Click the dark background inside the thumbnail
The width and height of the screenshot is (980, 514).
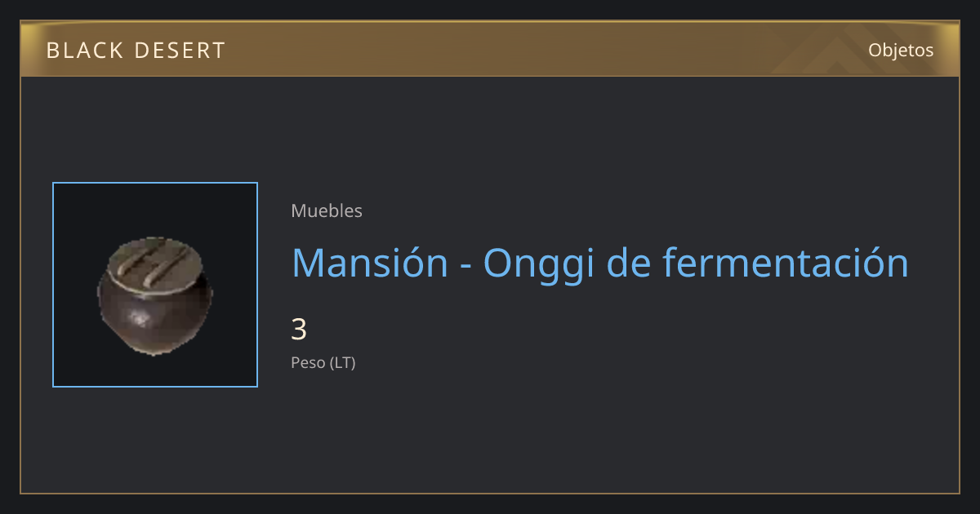[x=82, y=212]
